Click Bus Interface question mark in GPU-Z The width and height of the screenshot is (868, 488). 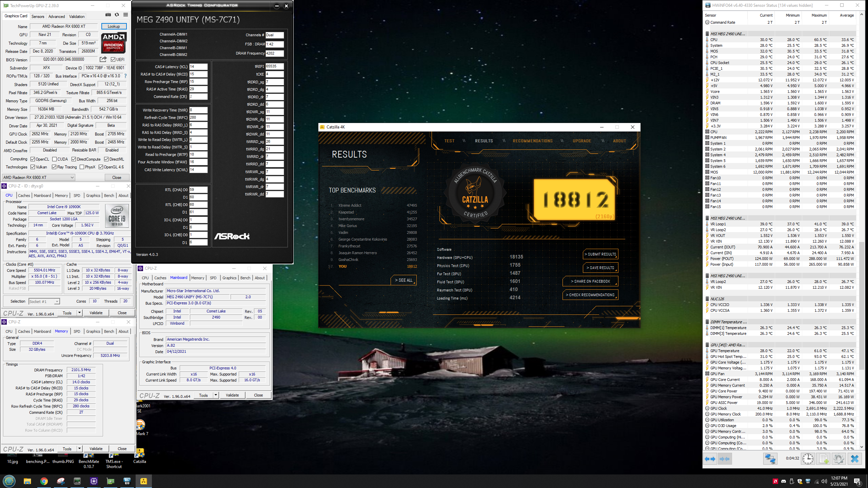(125, 76)
